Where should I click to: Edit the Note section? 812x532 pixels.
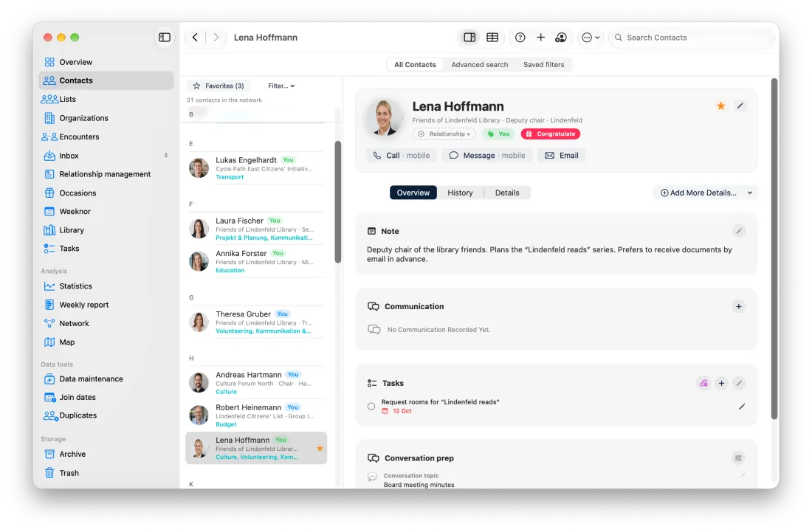pos(739,231)
